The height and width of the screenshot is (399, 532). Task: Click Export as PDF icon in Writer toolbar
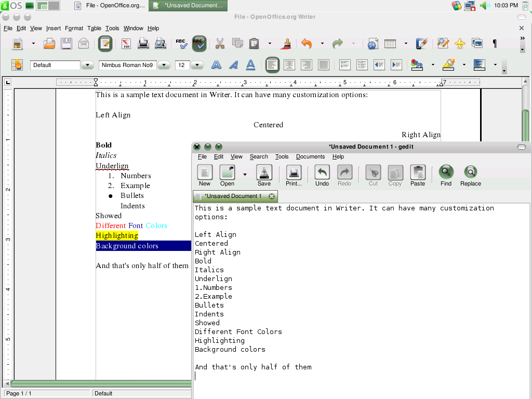pyautogui.click(x=126, y=44)
